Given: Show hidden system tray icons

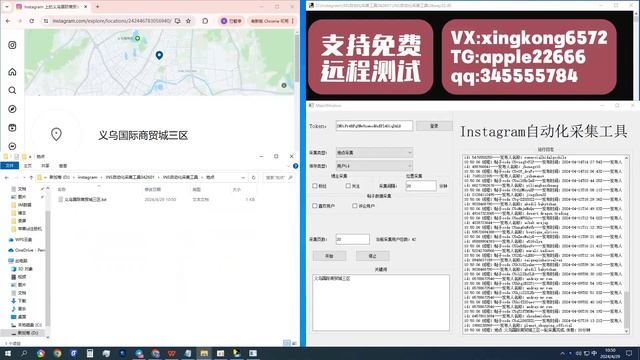Looking at the screenshot, I should [x=563, y=353].
